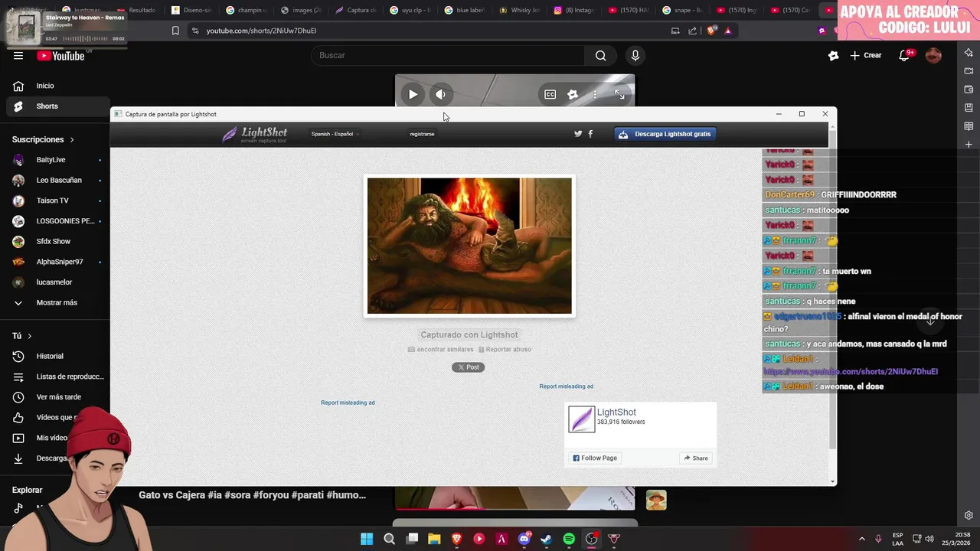Open Lightshot Facebook page icon

[x=590, y=134]
